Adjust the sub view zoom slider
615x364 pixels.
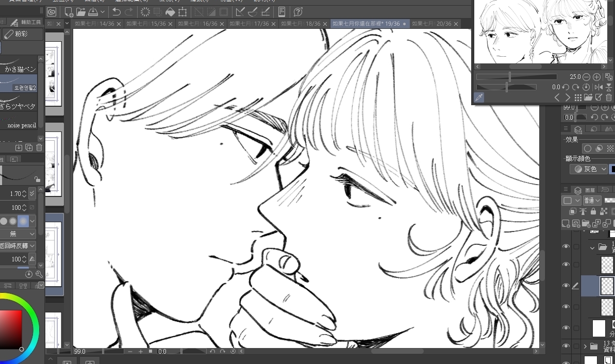[517, 77]
